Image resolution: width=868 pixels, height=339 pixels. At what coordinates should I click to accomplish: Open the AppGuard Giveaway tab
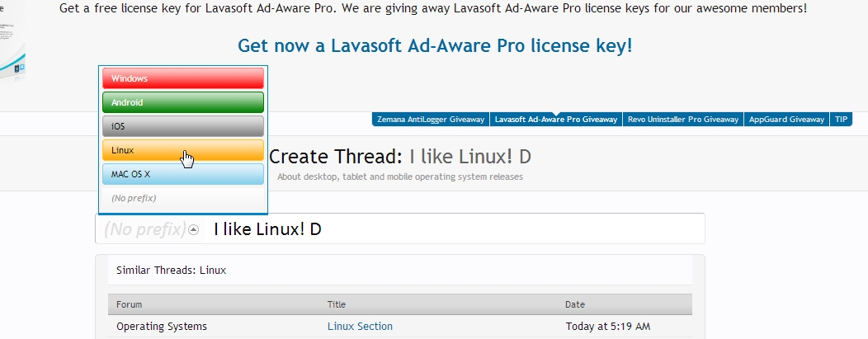point(786,120)
